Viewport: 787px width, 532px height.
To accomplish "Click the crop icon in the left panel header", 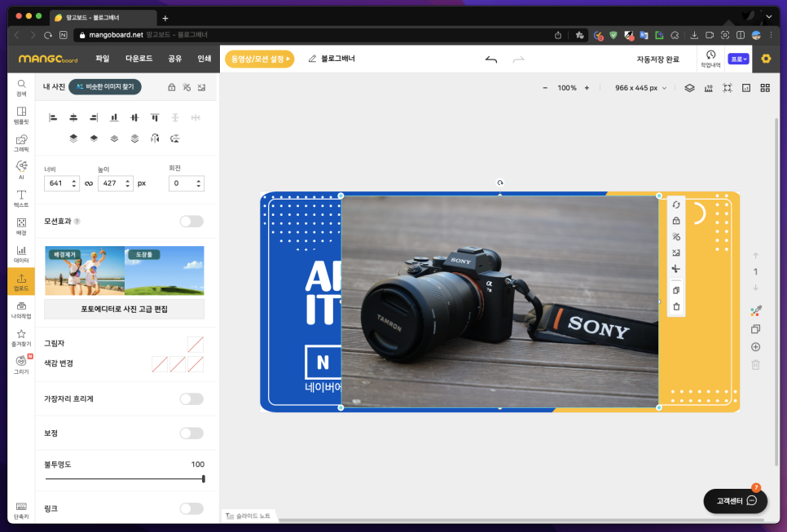I will (x=201, y=87).
